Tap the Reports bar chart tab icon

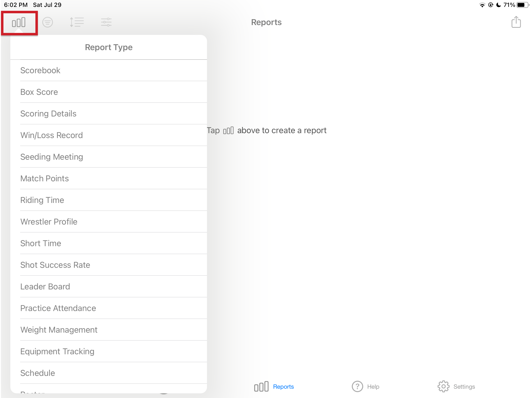tap(261, 386)
